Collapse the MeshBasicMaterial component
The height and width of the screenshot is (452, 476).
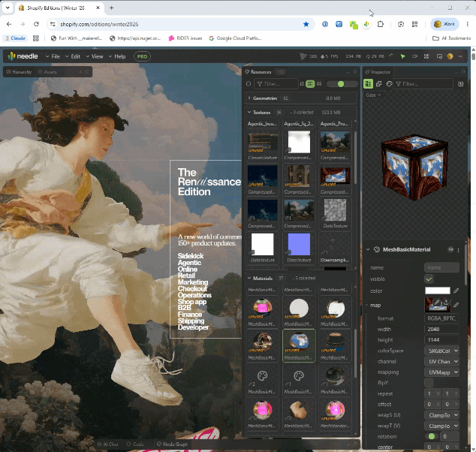click(x=368, y=249)
